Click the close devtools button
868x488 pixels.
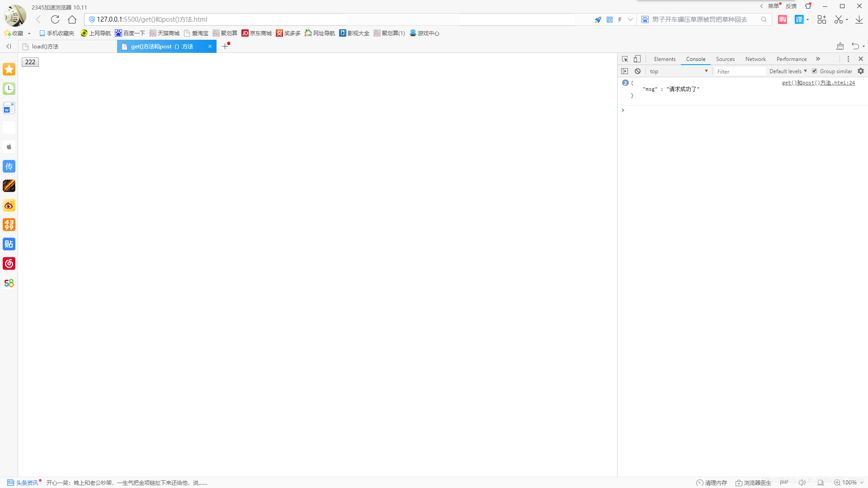coord(860,58)
